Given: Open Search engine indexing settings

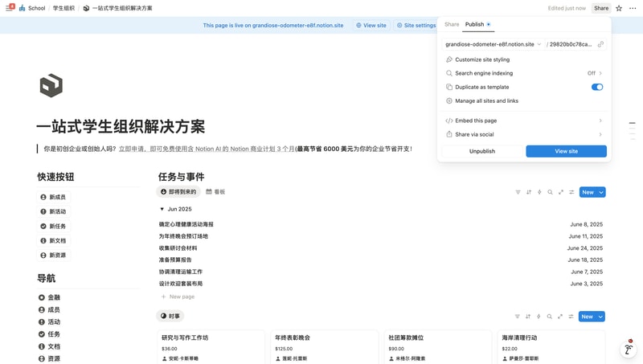Looking at the screenshot, I should coord(524,73).
